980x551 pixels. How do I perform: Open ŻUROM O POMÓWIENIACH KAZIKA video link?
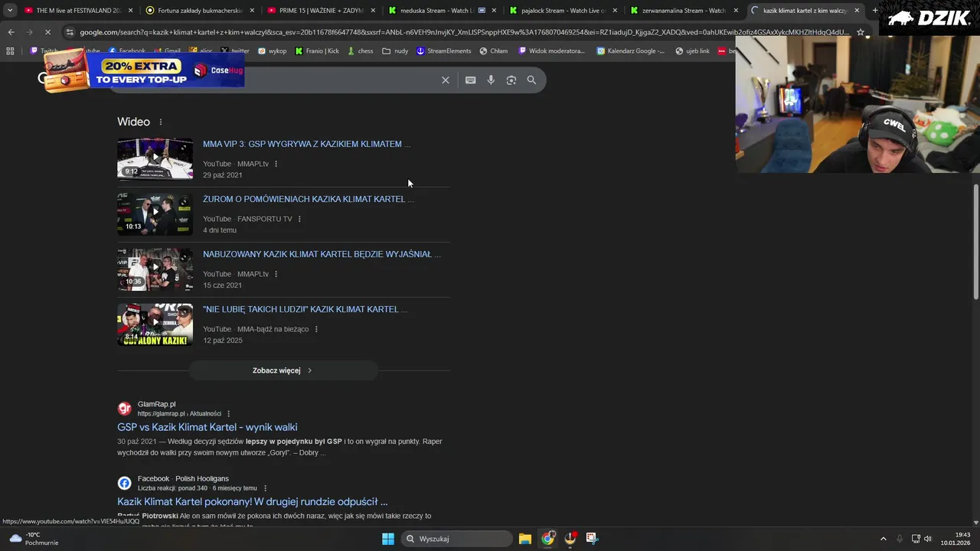tap(309, 199)
